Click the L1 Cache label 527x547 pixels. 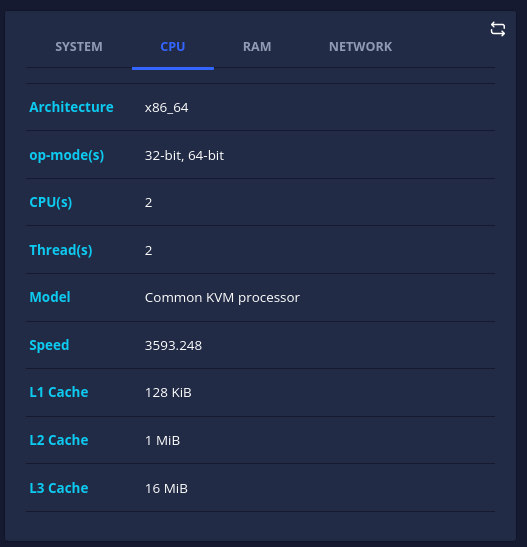pyautogui.click(x=59, y=392)
